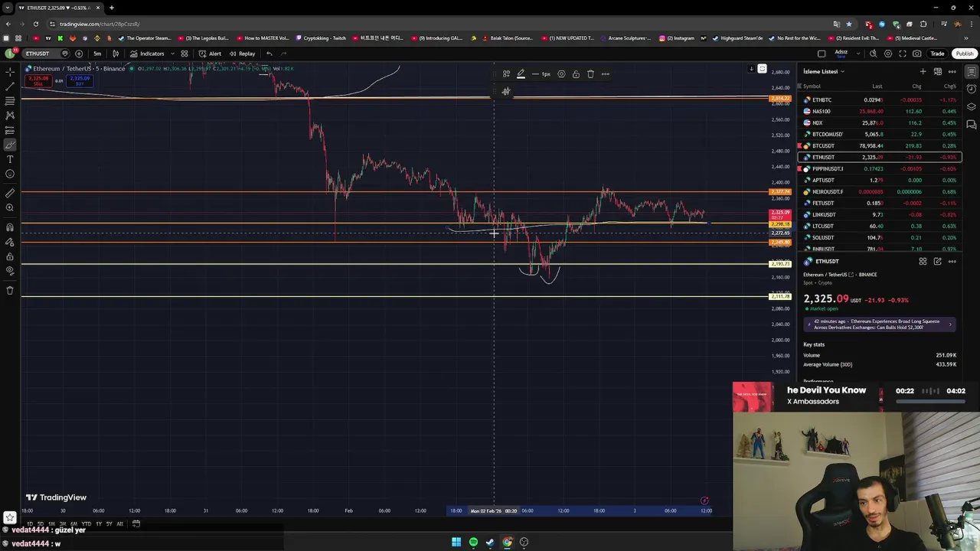Viewport: 980px width, 551px height.
Task: Sort watchlist by Last column
Action: [877, 86]
